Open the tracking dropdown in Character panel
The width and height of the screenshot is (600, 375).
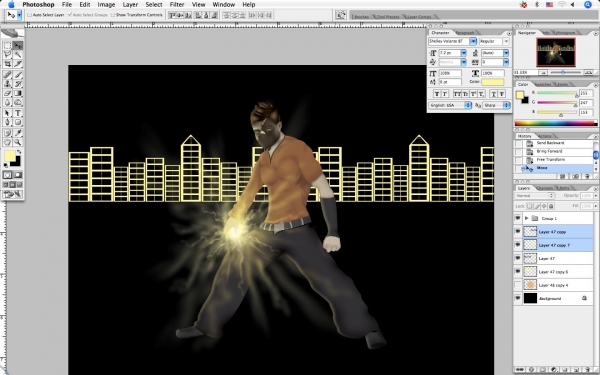[x=506, y=62]
